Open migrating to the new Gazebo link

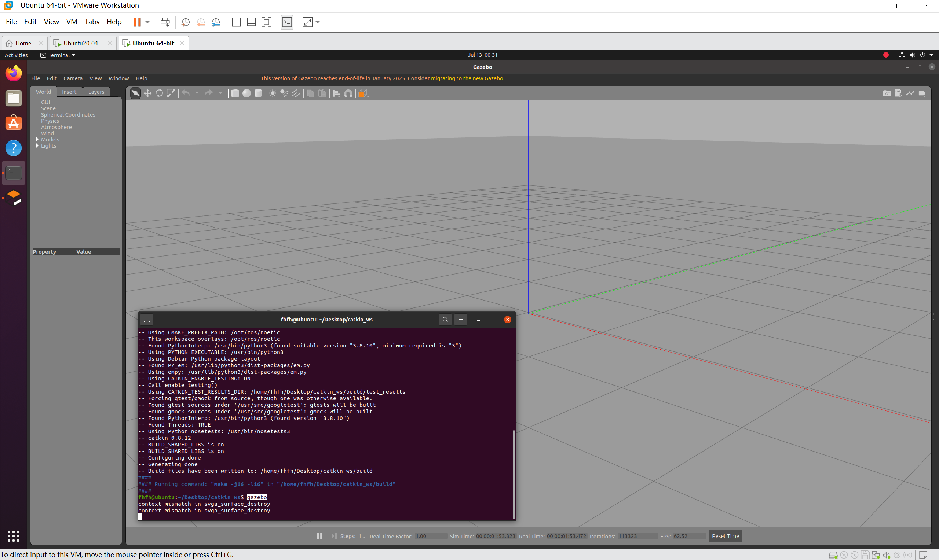pos(467,78)
